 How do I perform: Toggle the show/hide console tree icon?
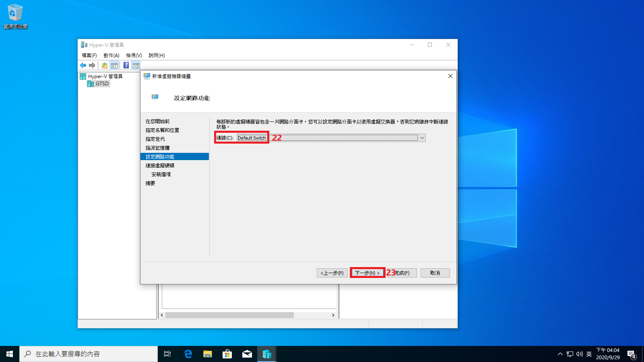click(x=114, y=65)
